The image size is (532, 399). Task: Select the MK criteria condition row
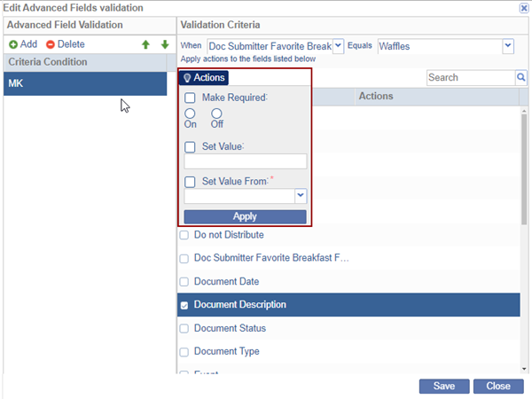point(83,83)
